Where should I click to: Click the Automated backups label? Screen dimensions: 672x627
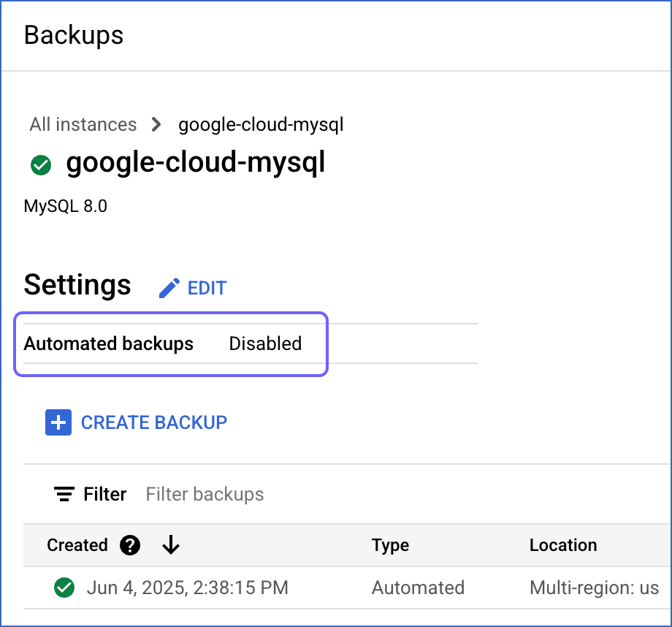tap(108, 344)
